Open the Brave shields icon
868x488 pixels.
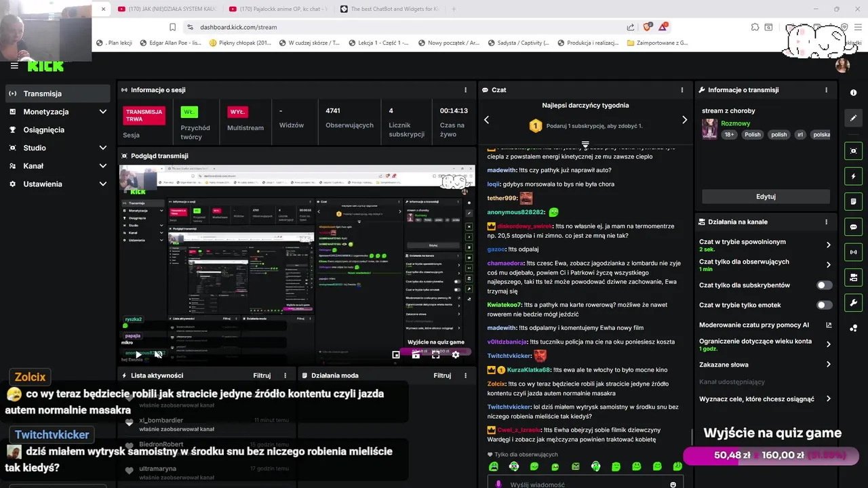point(647,27)
